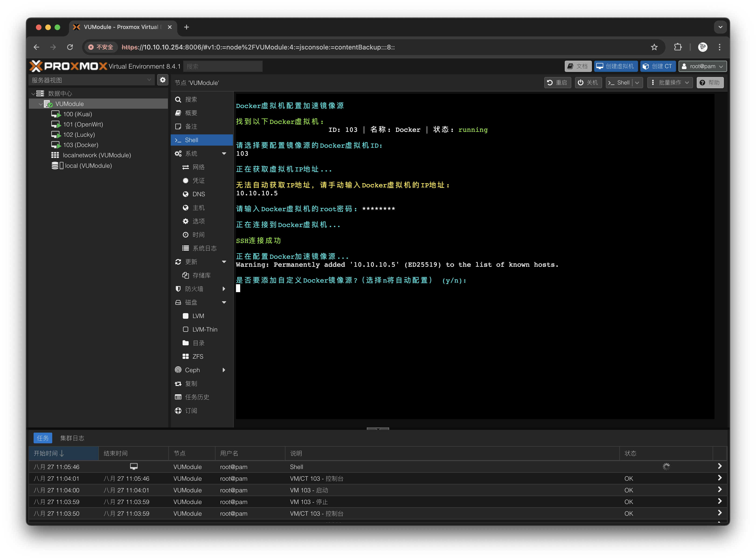
Task: Open the browser extensions puzzle icon
Action: click(x=678, y=47)
